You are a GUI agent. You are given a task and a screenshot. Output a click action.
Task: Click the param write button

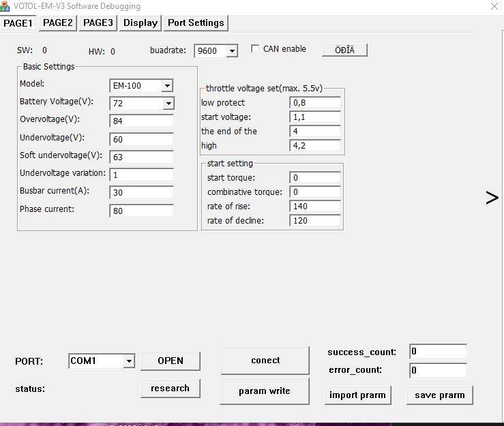point(265,391)
